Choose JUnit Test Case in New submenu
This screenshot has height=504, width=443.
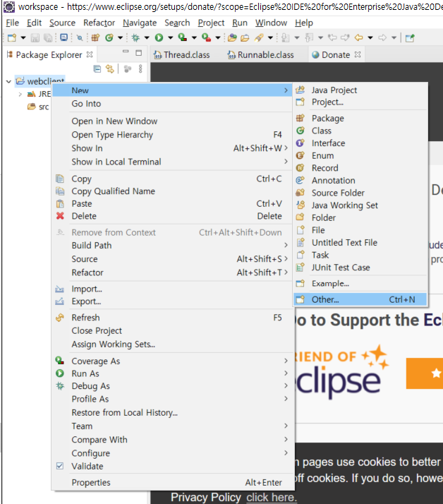[x=360, y=268]
